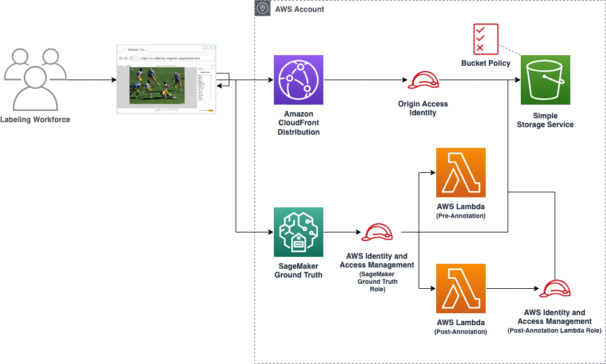Click the '(SageMaker Ground Truth Role)' text
Image resolution: width=606 pixels, height=364 pixels.
pyautogui.click(x=377, y=281)
